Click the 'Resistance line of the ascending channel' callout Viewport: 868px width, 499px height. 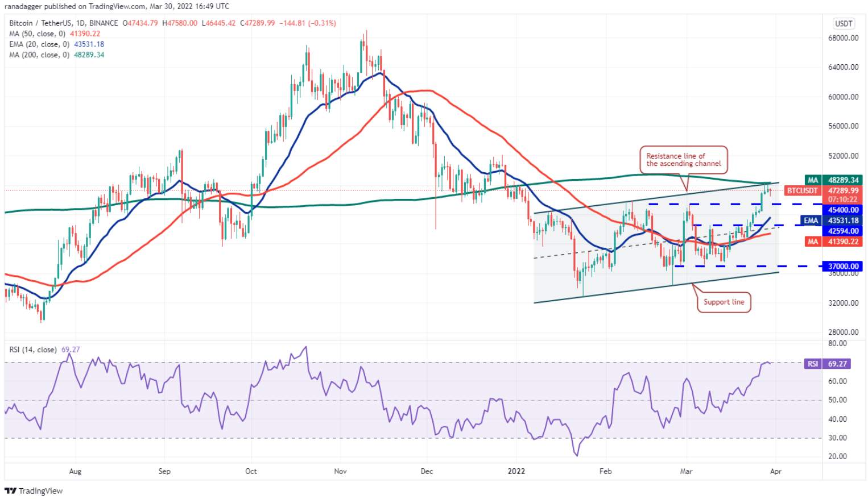(x=684, y=160)
